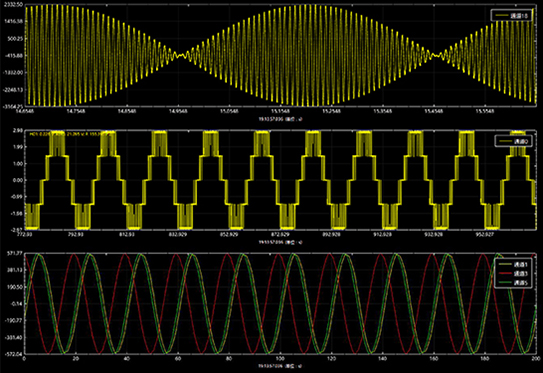Click the x-axis title under the bottom plot
Screen dimensions: 543x373
click(x=280, y=366)
